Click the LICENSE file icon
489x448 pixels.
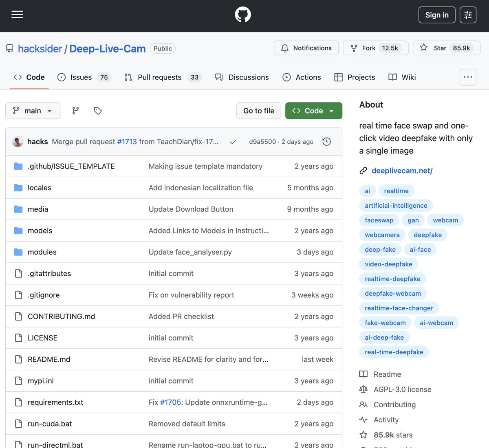pos(18,338)
